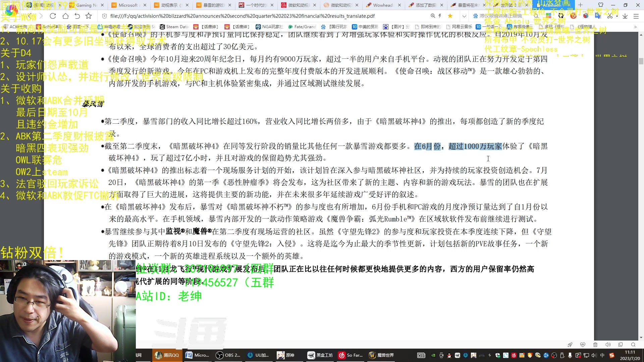Switch to the 暴雪的游戏 tab
The height and width of the screenshot is (362, 644).
pyautogui.click(x=214, y=5)
